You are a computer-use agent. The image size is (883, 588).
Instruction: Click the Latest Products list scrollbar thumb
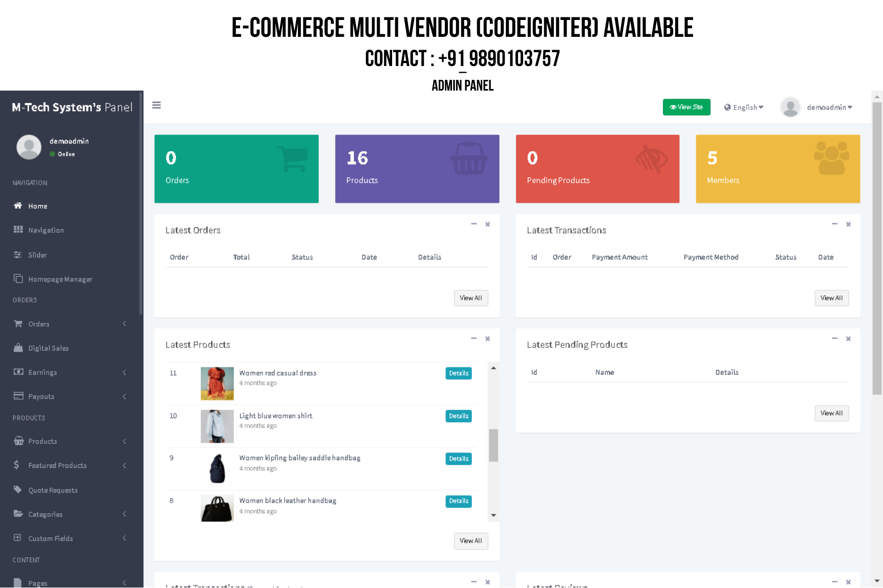click(x=493, y=445)
